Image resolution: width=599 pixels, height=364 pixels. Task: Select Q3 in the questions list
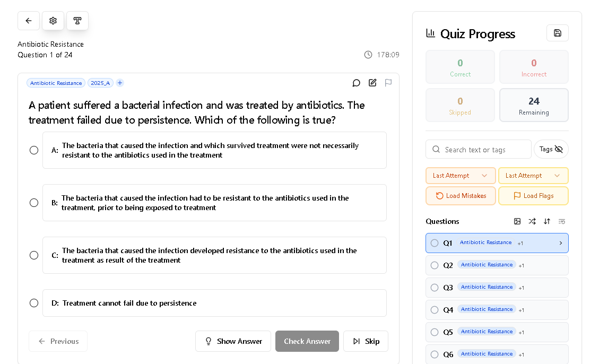(x=497, y=287)
